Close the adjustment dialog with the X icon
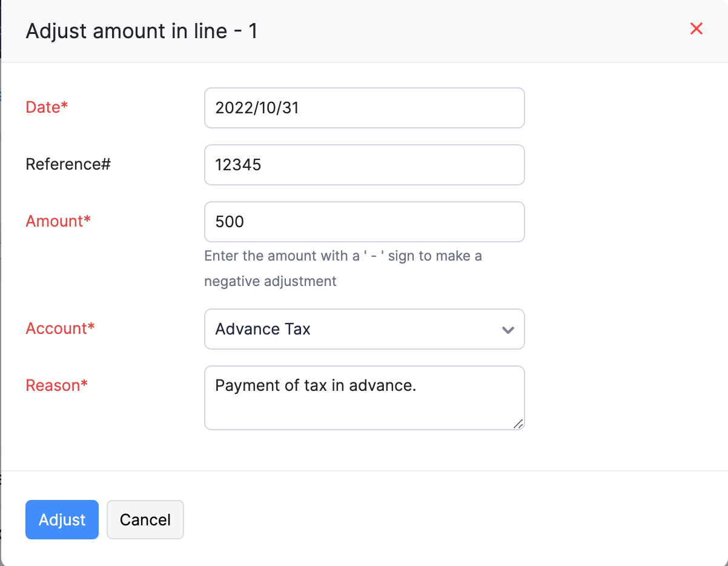This screenshot has height=566, width=728. (696, 28)
